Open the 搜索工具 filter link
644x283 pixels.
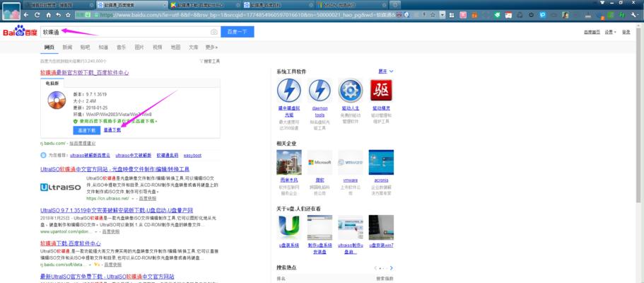[x=209, y=61]
